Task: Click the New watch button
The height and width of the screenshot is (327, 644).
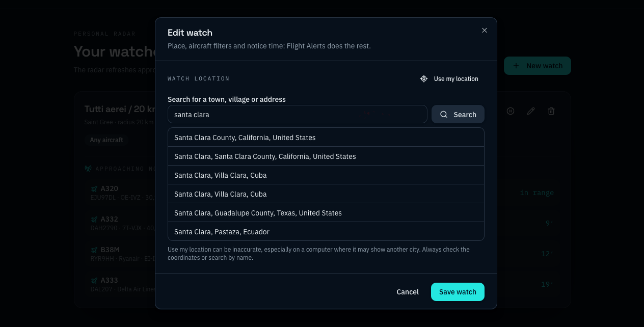Action: [538, 66]
